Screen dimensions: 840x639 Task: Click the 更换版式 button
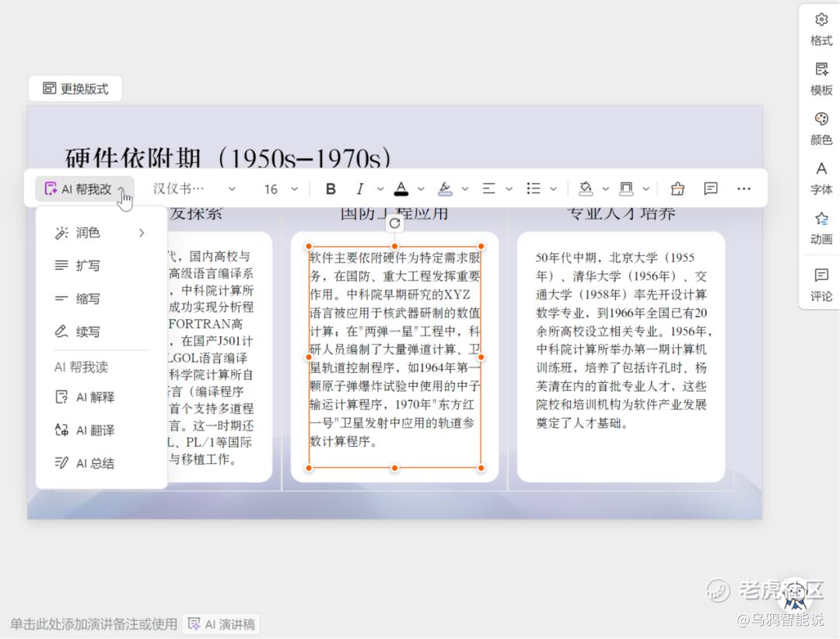pos(75,89)
